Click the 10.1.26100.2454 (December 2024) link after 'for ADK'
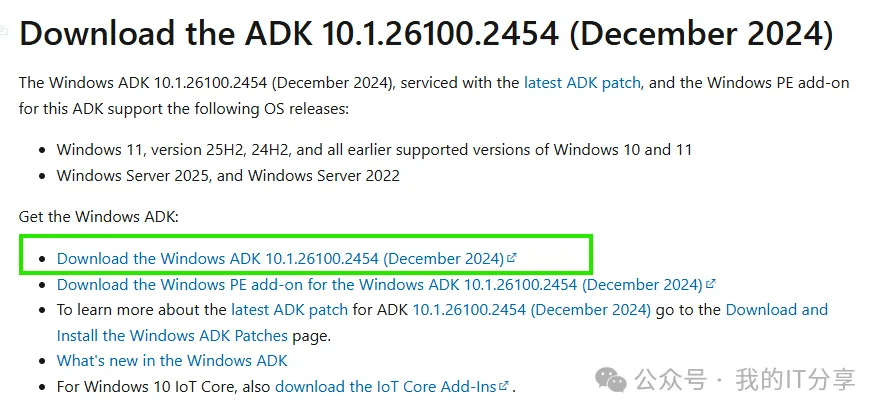 tap(531, 310)
